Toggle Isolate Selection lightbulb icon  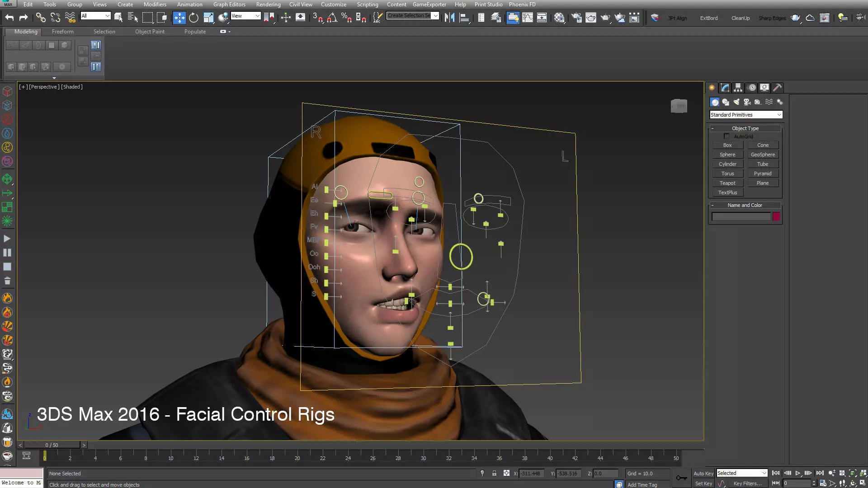pos(482,473)
